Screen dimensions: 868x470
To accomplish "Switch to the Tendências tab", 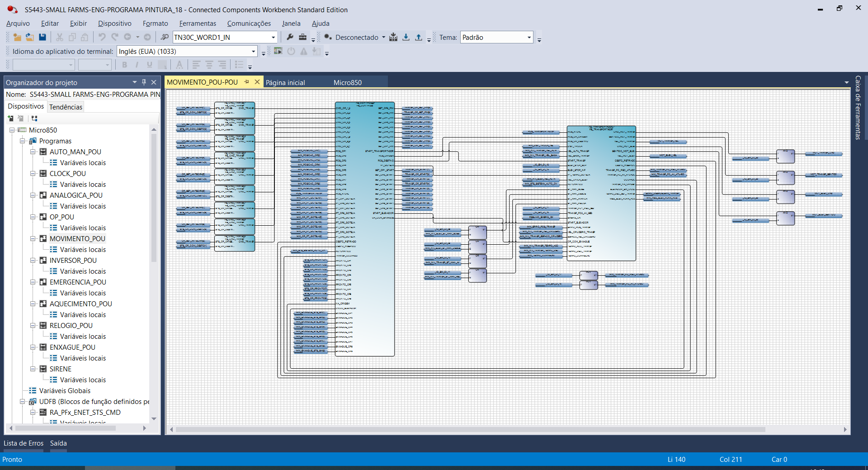I will point(66,107).
